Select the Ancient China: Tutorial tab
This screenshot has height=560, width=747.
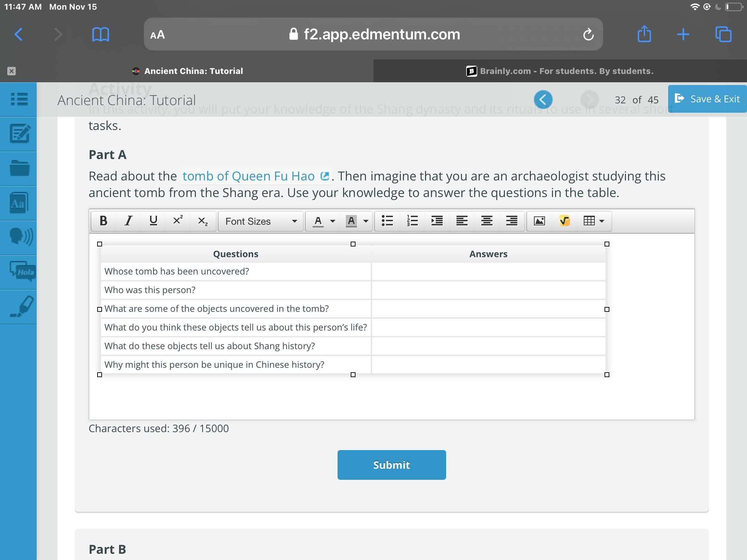(193, 71)
